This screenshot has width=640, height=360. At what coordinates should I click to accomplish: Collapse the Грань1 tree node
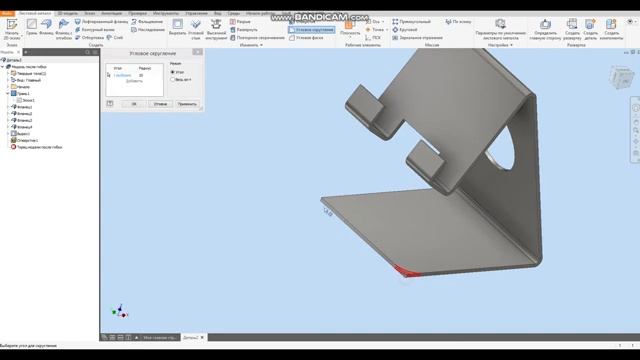tap(8, 93)
